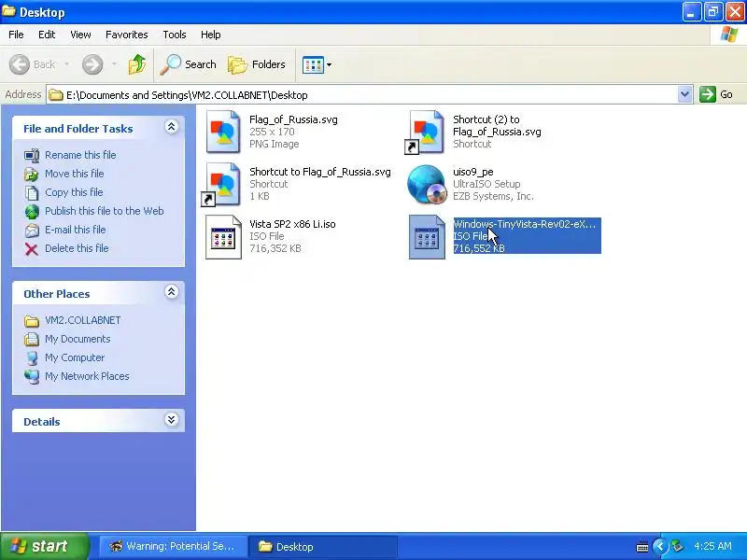Viewport: 747px width, 560px height.
Task: Click the My Network Places icon
Action: 32,376
